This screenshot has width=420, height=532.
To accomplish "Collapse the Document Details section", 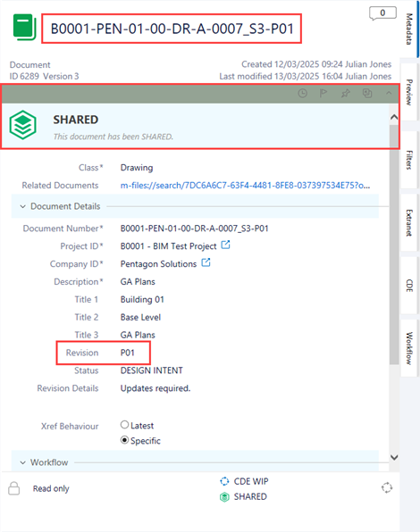I will tap(22, 206).
